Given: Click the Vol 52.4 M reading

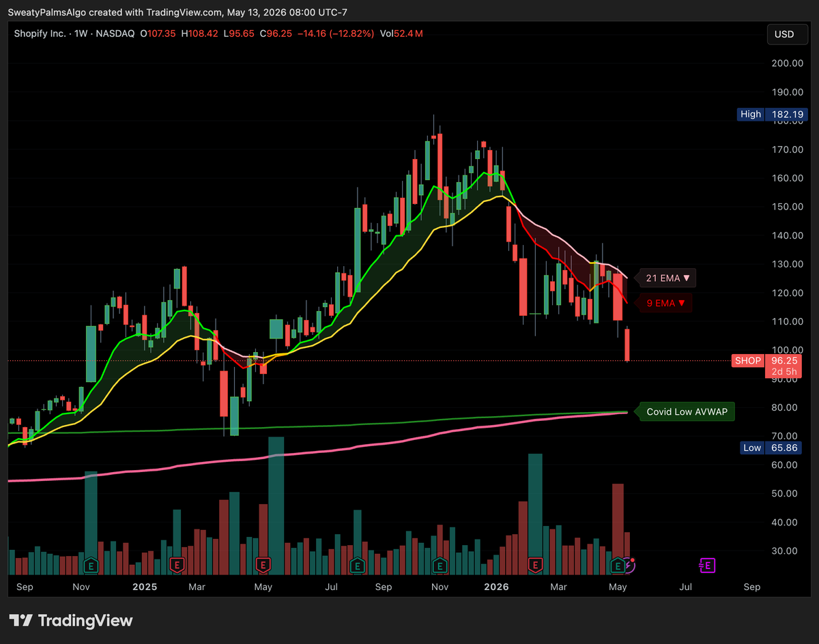Looking at the screenshot, I should [401, 33].
